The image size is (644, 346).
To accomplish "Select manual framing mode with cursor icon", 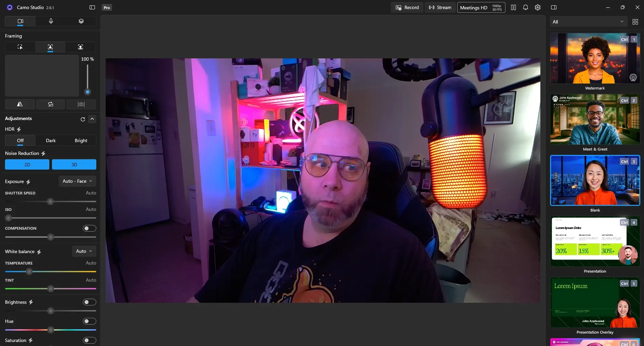I will pyautogui.click(x=20, y=47).
